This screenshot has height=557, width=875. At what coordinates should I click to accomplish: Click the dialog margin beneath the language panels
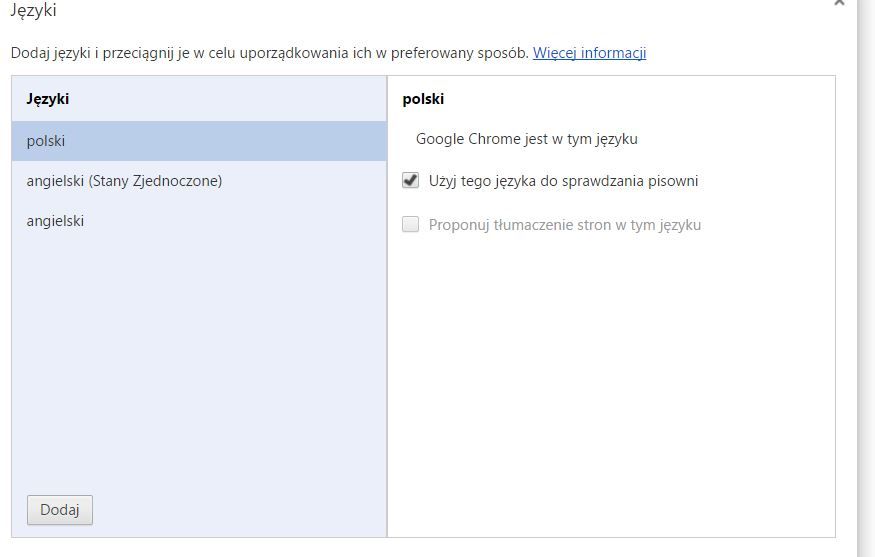pyautogui.click(x=420, y=547)
